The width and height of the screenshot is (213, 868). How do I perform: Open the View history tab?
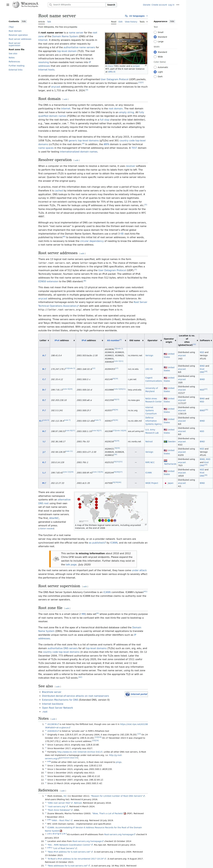click(131, 22)
